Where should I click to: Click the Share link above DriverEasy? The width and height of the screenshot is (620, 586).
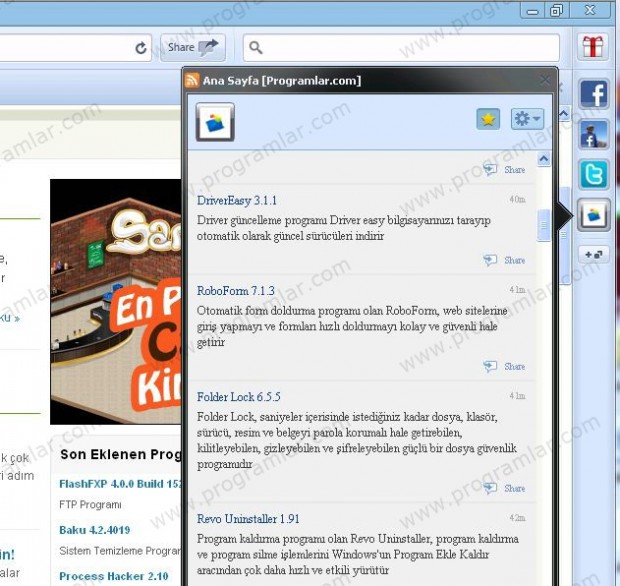(505, 170)
